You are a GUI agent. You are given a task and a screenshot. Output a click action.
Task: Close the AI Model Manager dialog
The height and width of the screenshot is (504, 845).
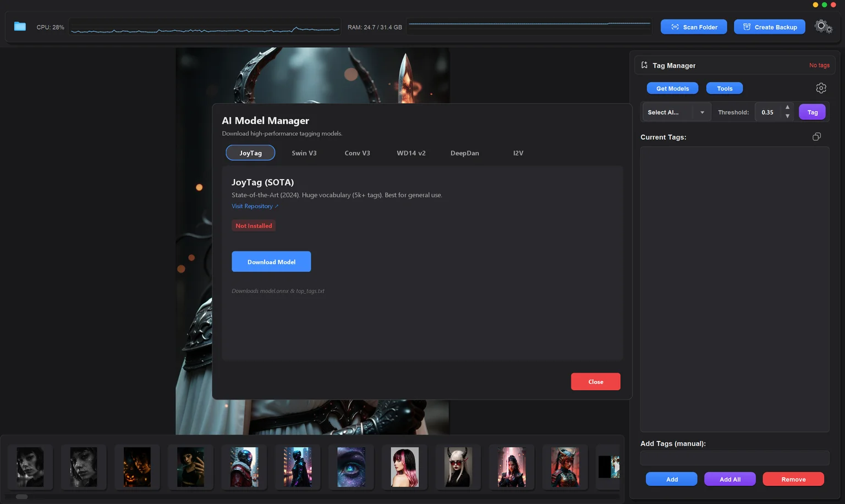point(595,381)
